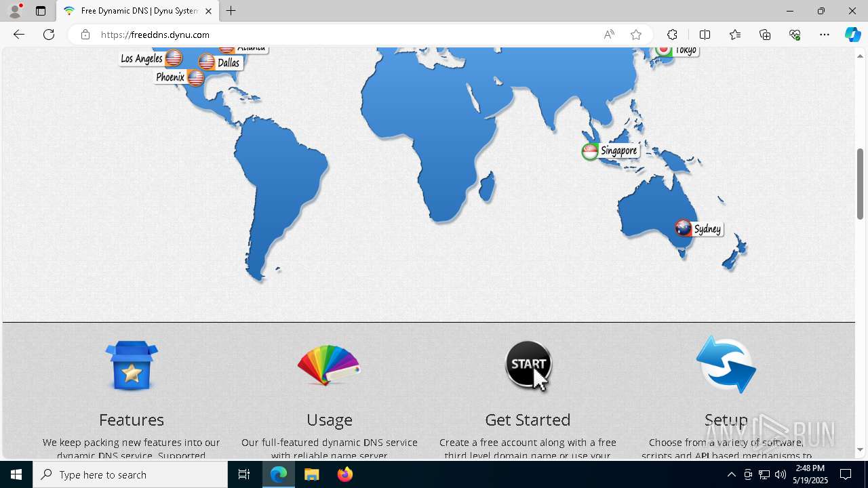868x488 pixels.
Task: Open browser profile avatar
Action: (14, 11)
